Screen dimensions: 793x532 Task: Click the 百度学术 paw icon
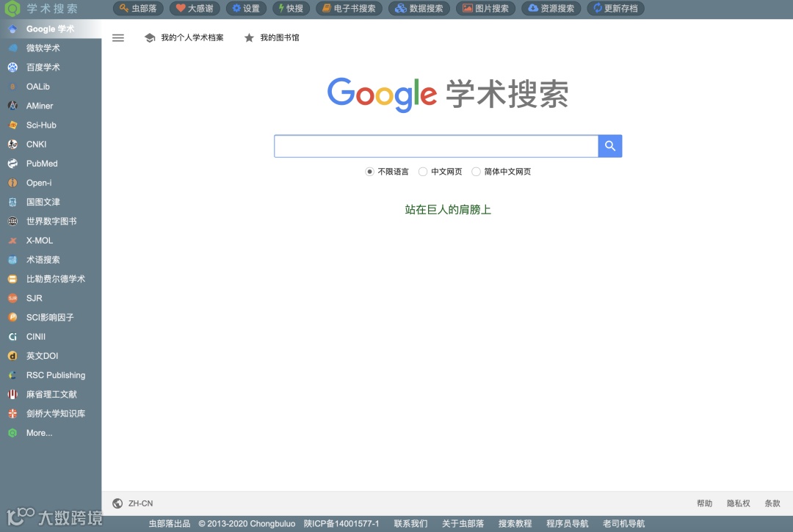12,68
